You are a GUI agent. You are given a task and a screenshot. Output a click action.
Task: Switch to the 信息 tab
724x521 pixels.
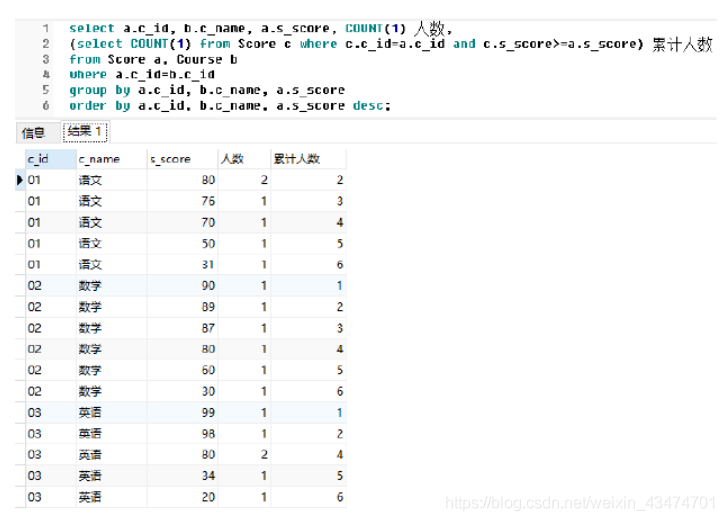click(x=34, y=133)
